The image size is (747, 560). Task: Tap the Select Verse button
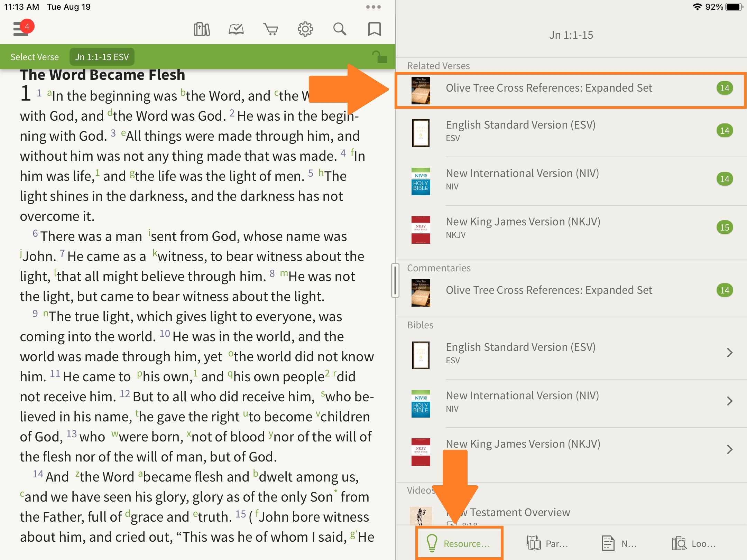click(x=35, y=57)
